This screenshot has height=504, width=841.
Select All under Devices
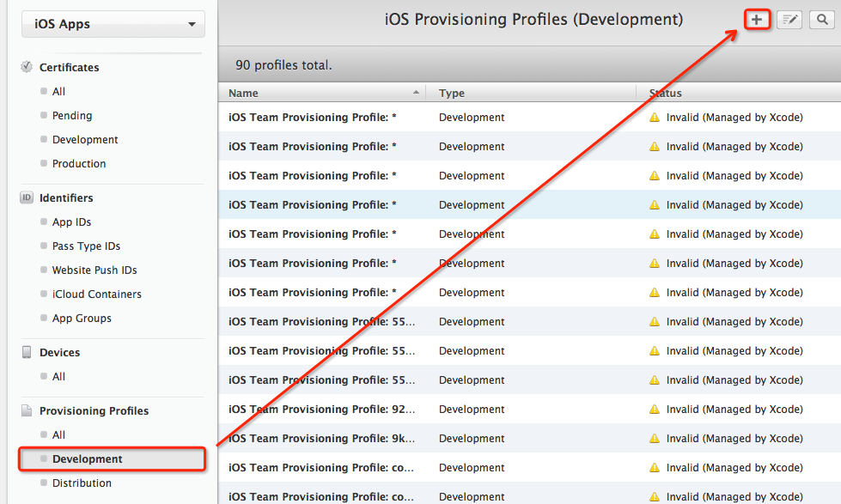coord(58,377)
